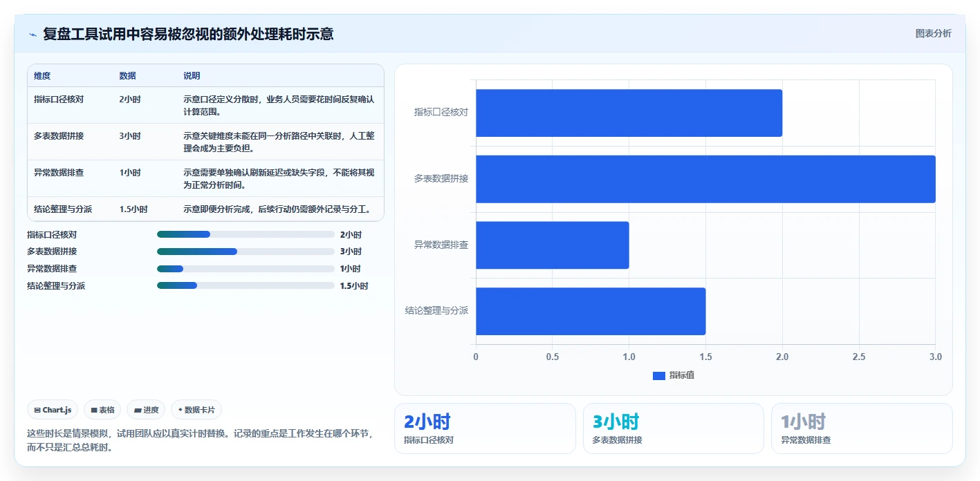The image size is (980, 481).
Task: Click the 结论整理与分派 y-axis label
Action: pyautogui.click(x=436, y=311)
